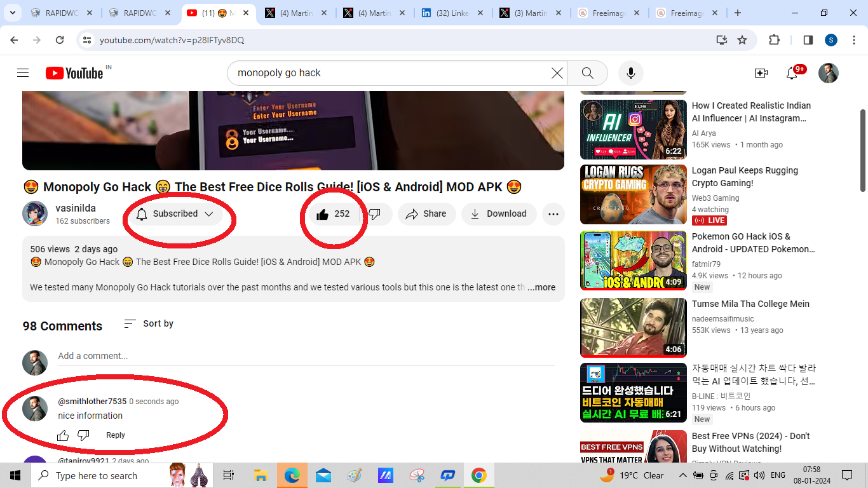Image resolution: width=868 pixels, height=488 pixels.
Task: Go to YouTube home via the logo
Action: 74,73
